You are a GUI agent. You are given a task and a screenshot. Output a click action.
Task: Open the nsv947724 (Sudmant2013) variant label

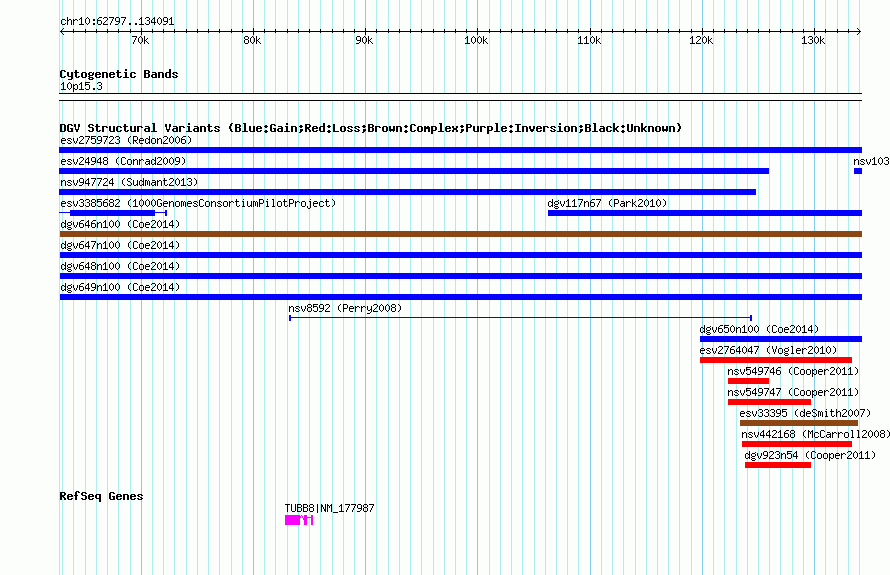[129, 182]
